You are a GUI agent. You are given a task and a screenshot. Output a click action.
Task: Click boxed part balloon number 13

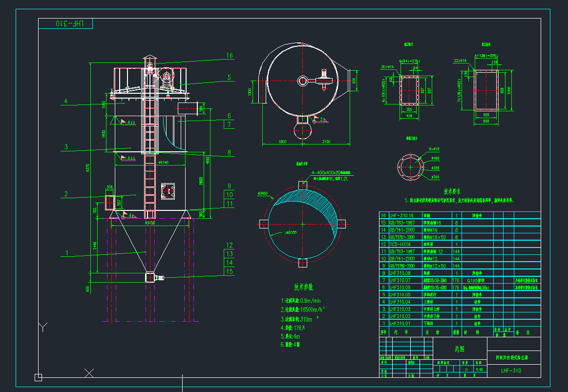click(x=229, y=254)
